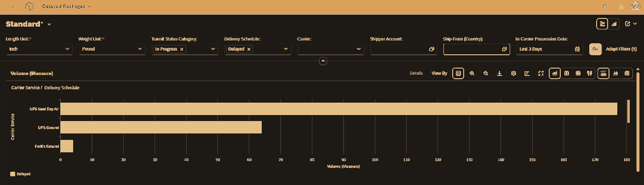Image resolution: width=644 pixels, height=185 pixels.
Task: Toggle the chart legend visibility
Action: tap(458, 73)
